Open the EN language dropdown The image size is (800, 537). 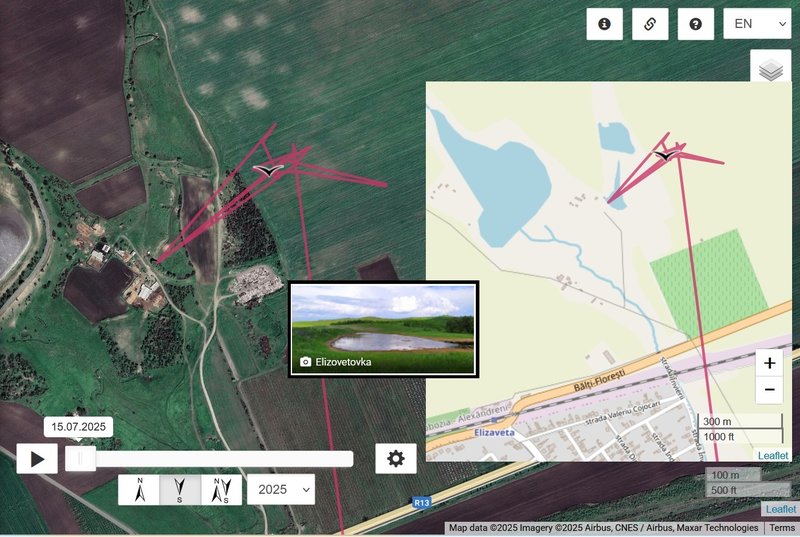tap(757, 24)
